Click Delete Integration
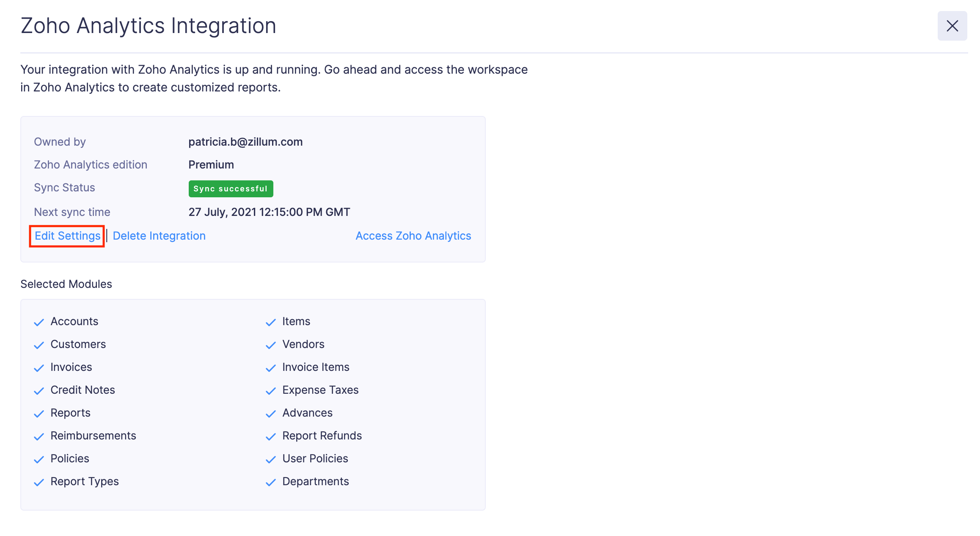 160,236
